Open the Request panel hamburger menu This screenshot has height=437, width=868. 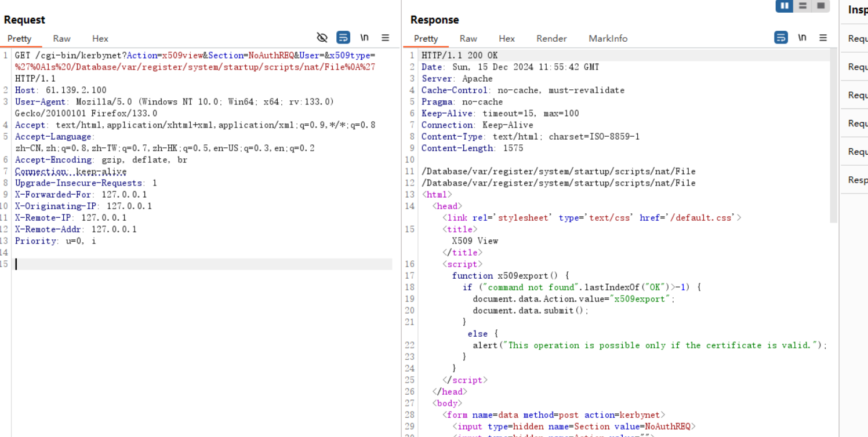point(385,38)
